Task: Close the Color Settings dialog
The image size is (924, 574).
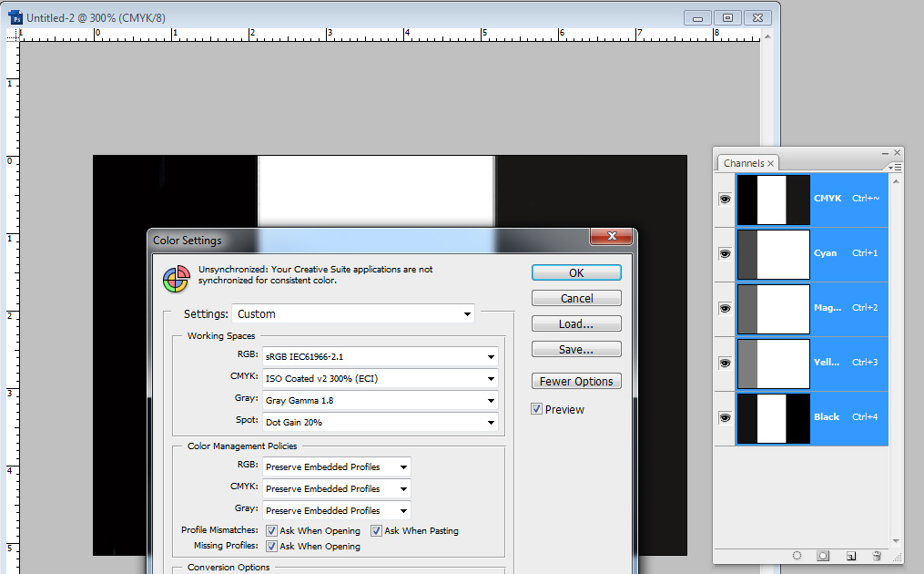Action: [611, 236]
